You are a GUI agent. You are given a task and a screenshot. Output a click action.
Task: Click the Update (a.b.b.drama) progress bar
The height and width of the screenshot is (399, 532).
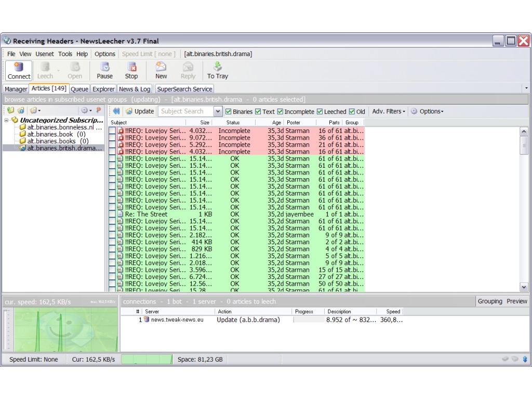pyautogui.click(x=309, y=320)
